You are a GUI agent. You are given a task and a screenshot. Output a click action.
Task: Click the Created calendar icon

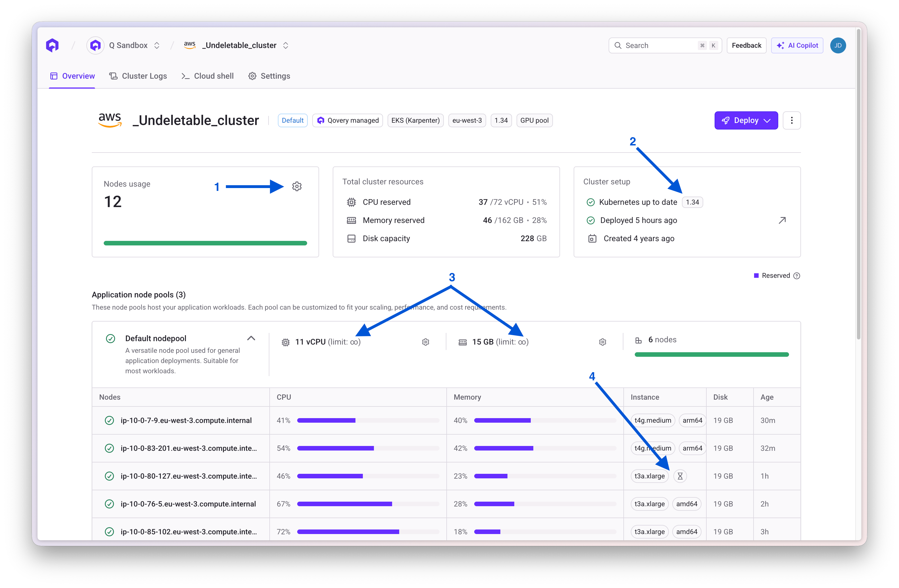click(x=592, y=238)
